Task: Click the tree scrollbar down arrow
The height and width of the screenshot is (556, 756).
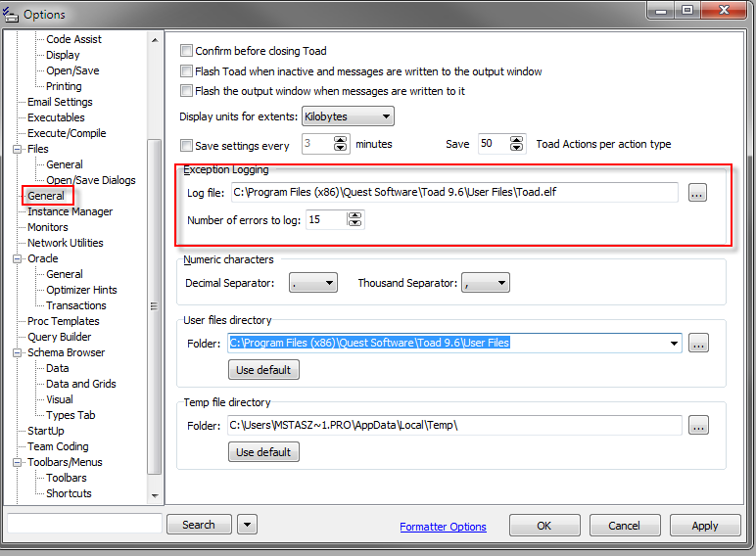Action: (155, 495)
